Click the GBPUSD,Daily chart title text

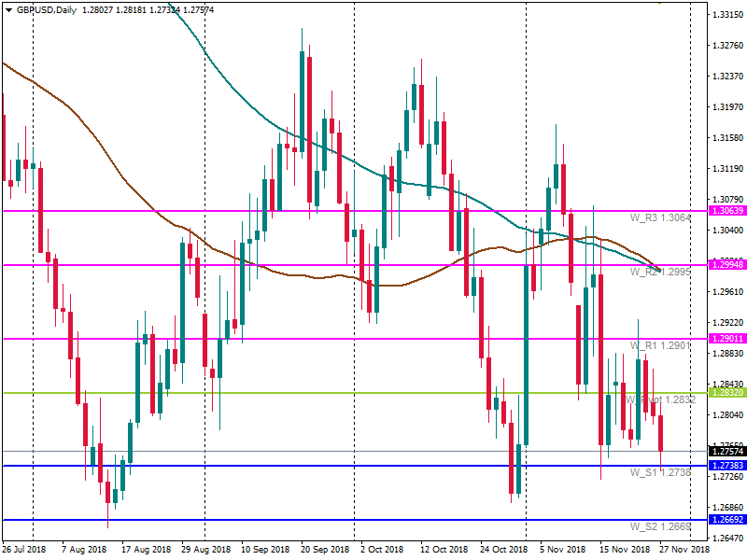click(46, 9)
